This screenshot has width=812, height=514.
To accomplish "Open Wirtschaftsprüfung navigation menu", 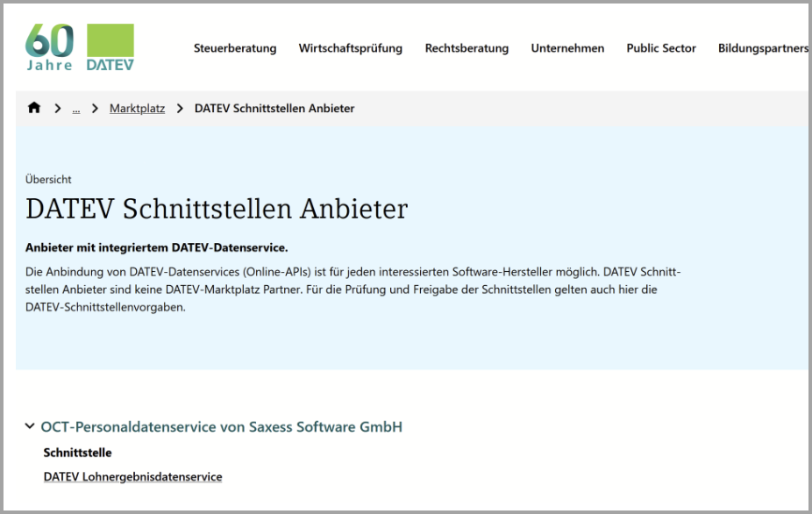I will [351, 48].
